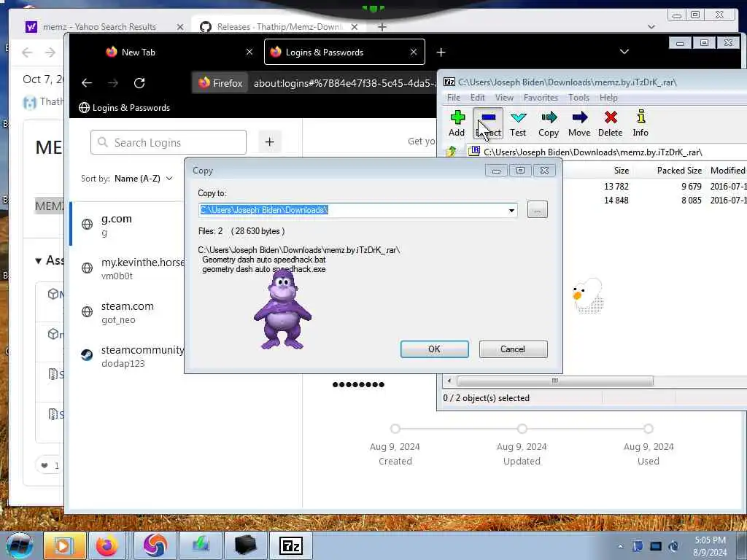
Task: Select the g.com login entry
Action: point(127,225)
